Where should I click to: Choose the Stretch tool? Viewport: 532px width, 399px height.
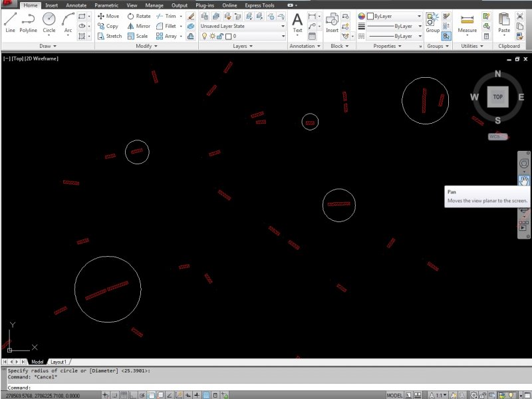click(108, 36)
